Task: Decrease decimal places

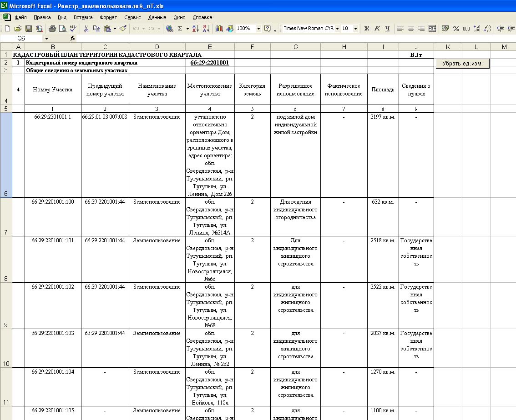Action: (x=487, y=29)
